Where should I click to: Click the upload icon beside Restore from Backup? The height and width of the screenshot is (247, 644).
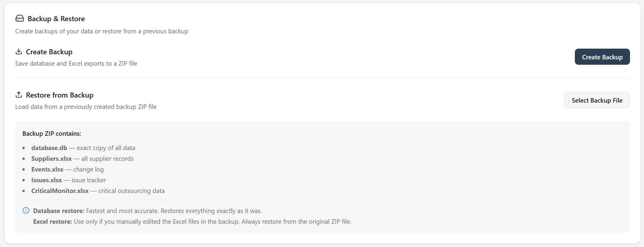point(19,95)
